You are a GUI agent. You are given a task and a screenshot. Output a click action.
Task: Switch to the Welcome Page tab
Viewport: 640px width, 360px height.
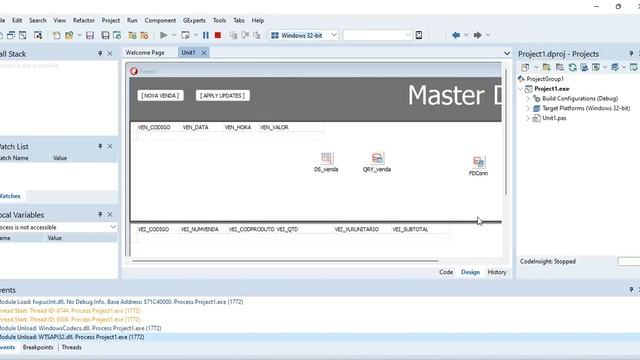[x=145, y=53]
